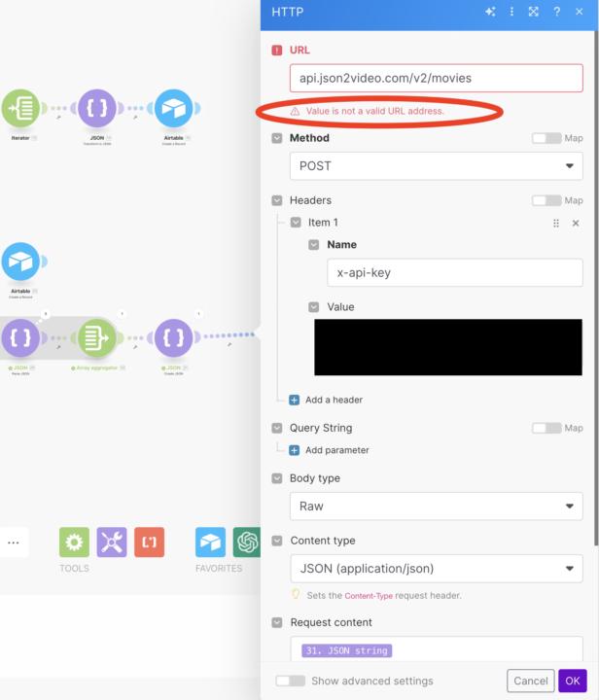The image size is (599, 700).
Task: Click the URL input field
Action: tap(436, 78)
